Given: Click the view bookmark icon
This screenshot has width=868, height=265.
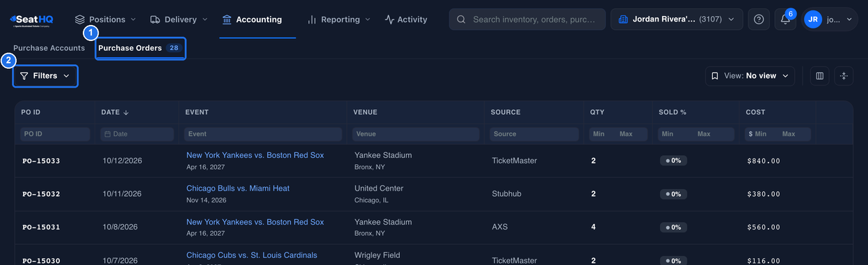Looking at the screenshot, I should [x=715, y=76].
